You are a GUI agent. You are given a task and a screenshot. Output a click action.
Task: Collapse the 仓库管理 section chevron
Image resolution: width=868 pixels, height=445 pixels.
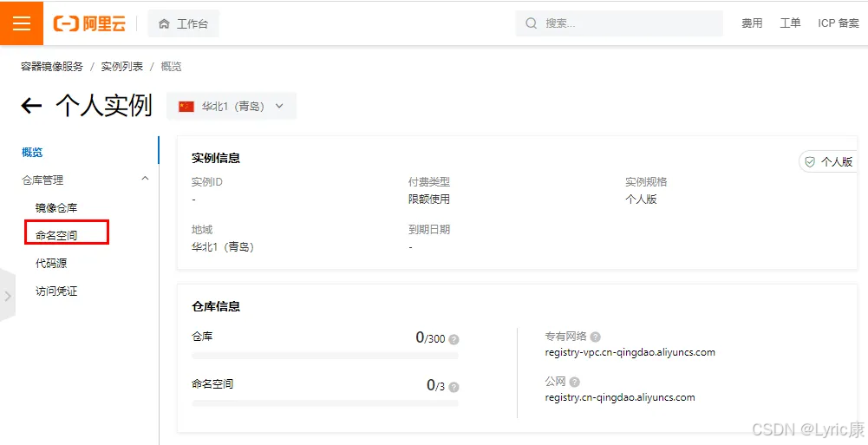145,179
